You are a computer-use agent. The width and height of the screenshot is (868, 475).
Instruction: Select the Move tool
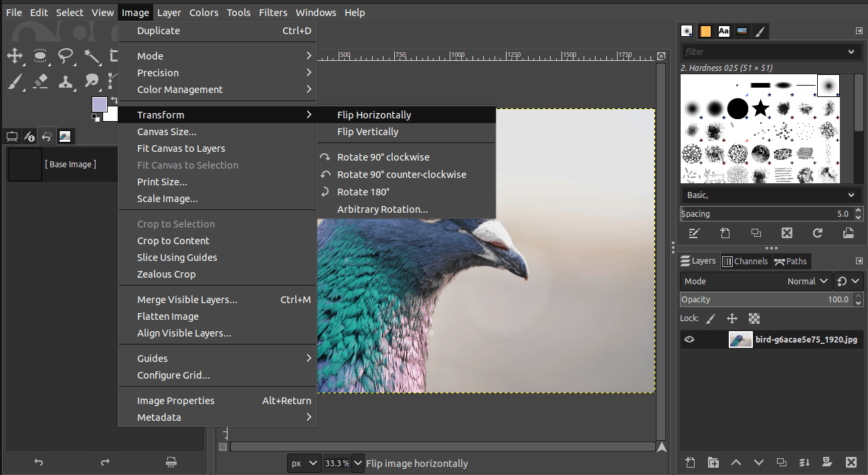coord(15,56)
